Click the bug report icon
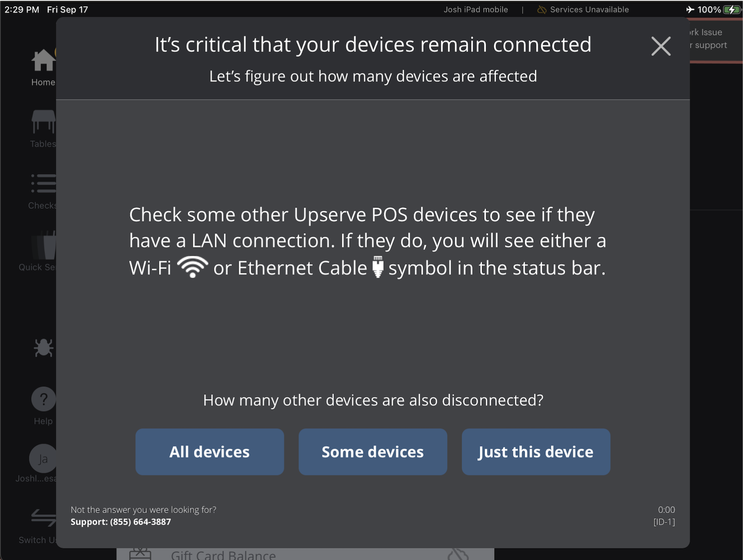743x560 pixels. point(43,348)
